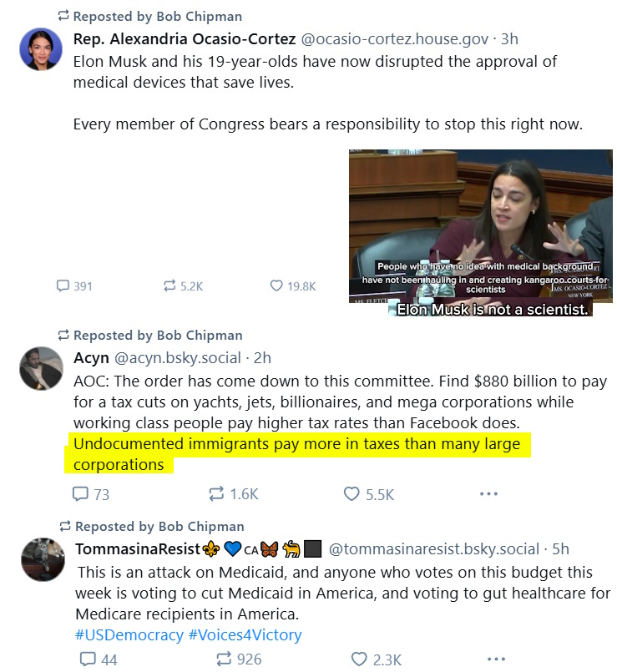617x672 pixels.
Task: Open the #USDemocracy hashtag
Action: 129,634
